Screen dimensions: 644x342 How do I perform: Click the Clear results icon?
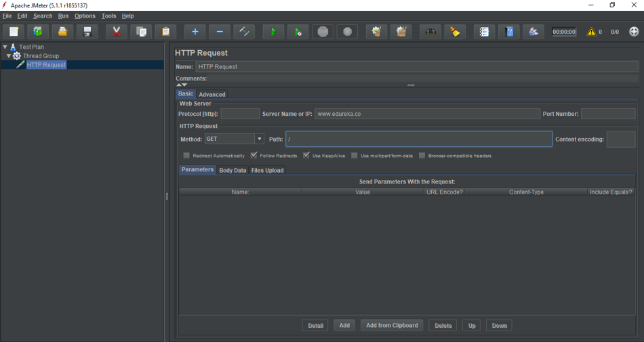(x=377, y=32)
